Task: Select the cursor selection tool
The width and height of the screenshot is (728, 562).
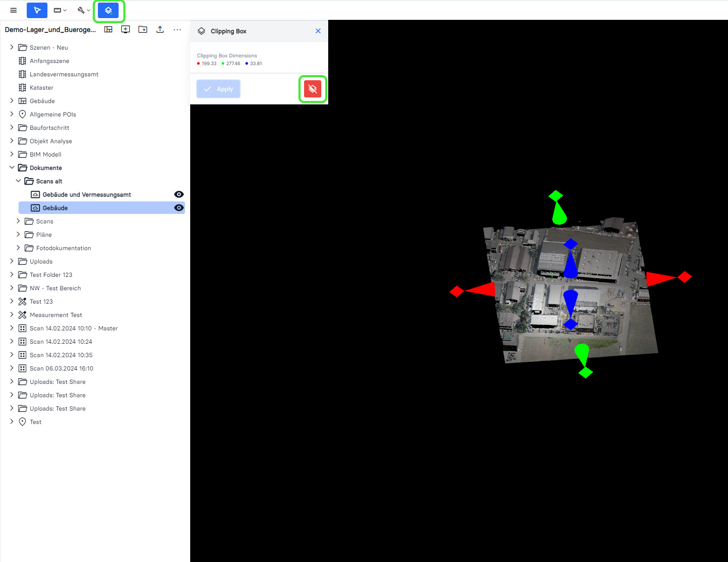Action: (x=37, y=10)
